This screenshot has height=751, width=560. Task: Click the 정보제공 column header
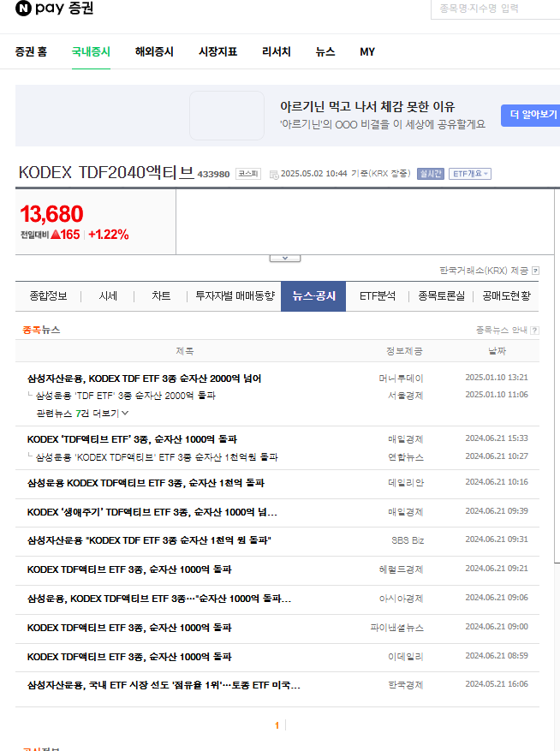[405, 352]
